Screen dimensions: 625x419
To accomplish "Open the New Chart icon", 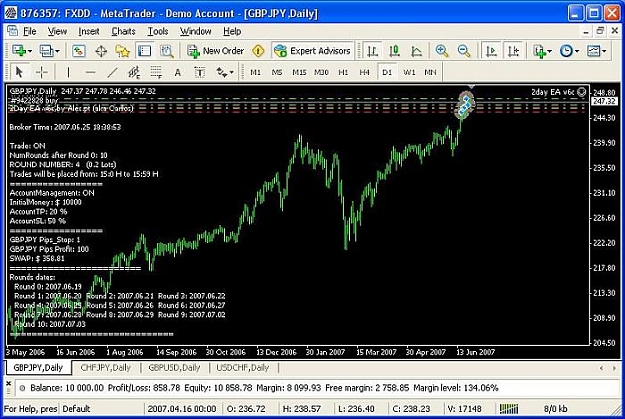I will coord(19,51).
